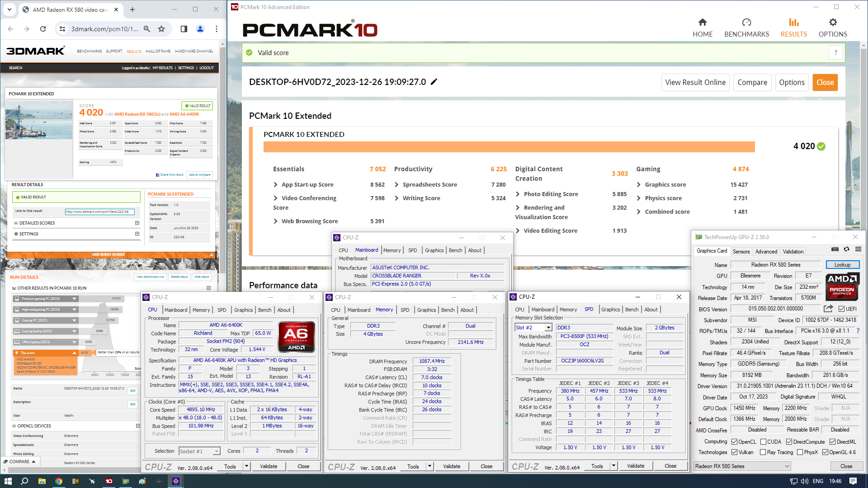Viewport: 868px width, 488px height.
Task: Click View Result Online button
Action: click(695, 82)
